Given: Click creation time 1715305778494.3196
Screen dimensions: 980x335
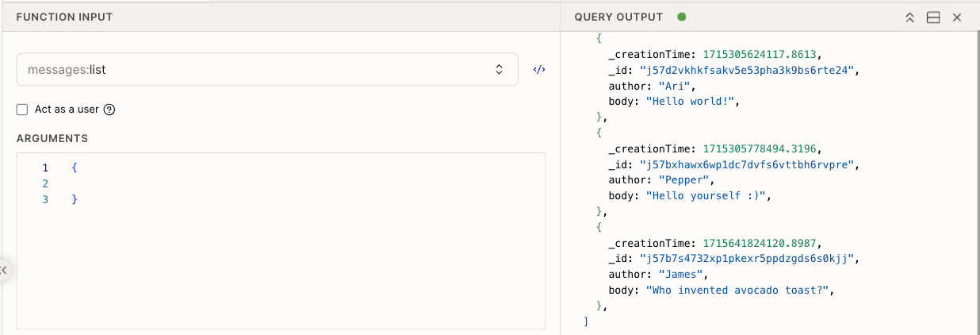Looking at the screenshot, I should pos(761,148).
